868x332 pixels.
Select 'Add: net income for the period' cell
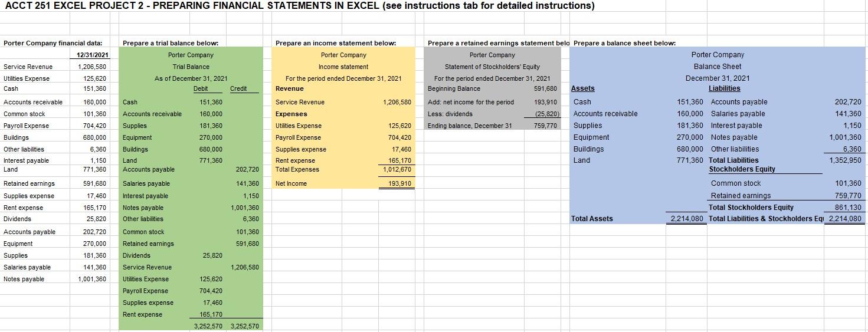point(471,102)
